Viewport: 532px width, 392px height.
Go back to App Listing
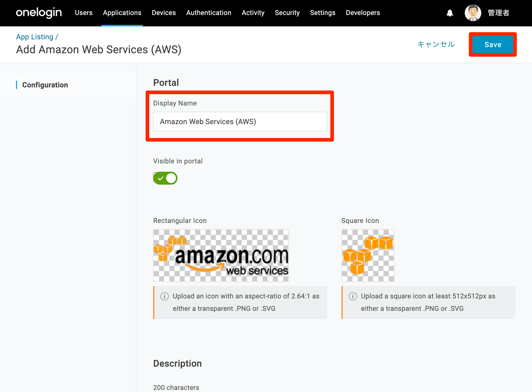pos(35,37)
